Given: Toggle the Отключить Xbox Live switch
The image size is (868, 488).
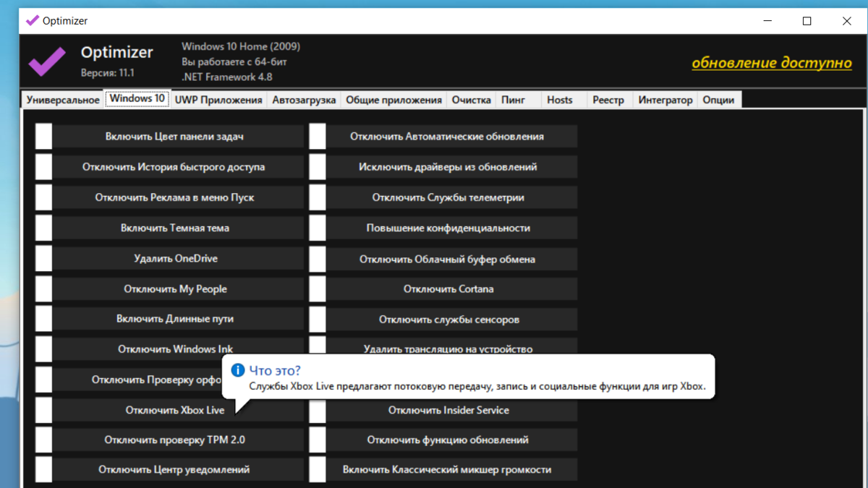Looking at the screenshot, I should pyautogui.click(x=43, y=410).
